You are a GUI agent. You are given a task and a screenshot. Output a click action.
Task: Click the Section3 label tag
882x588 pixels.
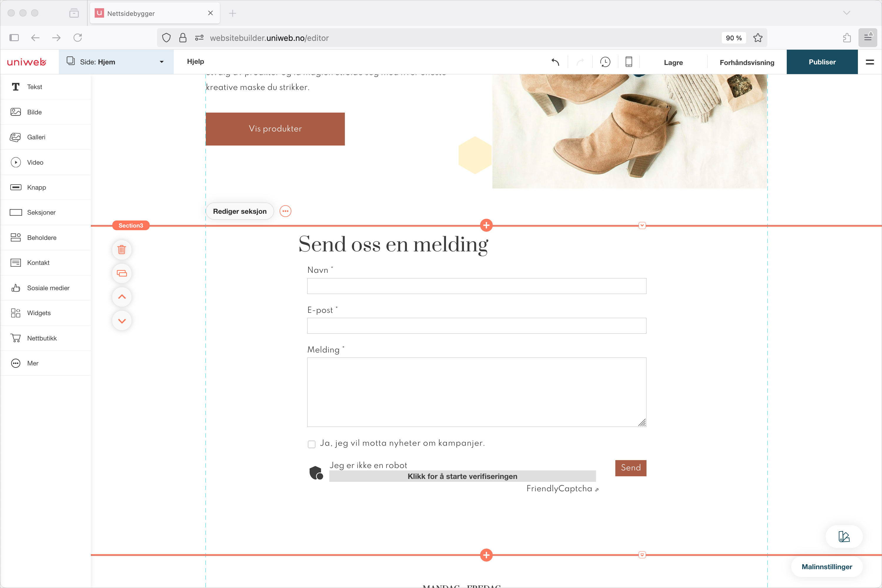[131, 225]
